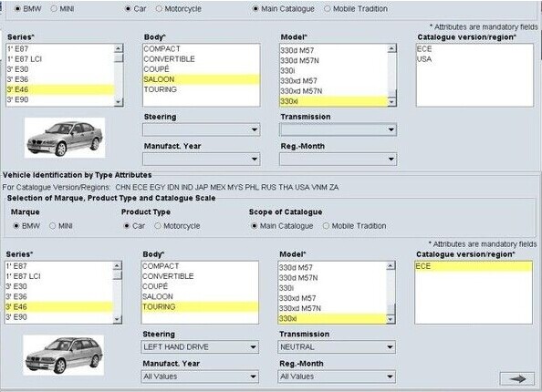542x392 pixels.
Task: Select 330d M57N in upper Model list
Action: coord(334,61)
